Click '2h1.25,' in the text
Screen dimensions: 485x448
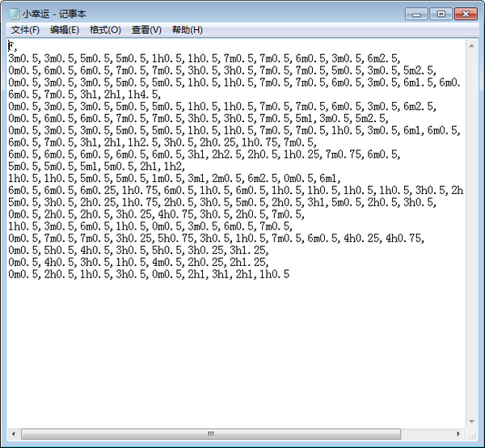pyautogui.click(x=249, y=262)
